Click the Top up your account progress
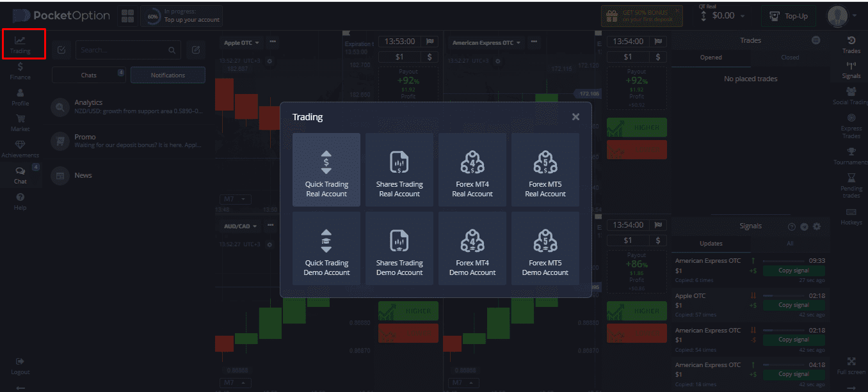The width and height of the screenshot is (868, 392). [x=182, y=16]
